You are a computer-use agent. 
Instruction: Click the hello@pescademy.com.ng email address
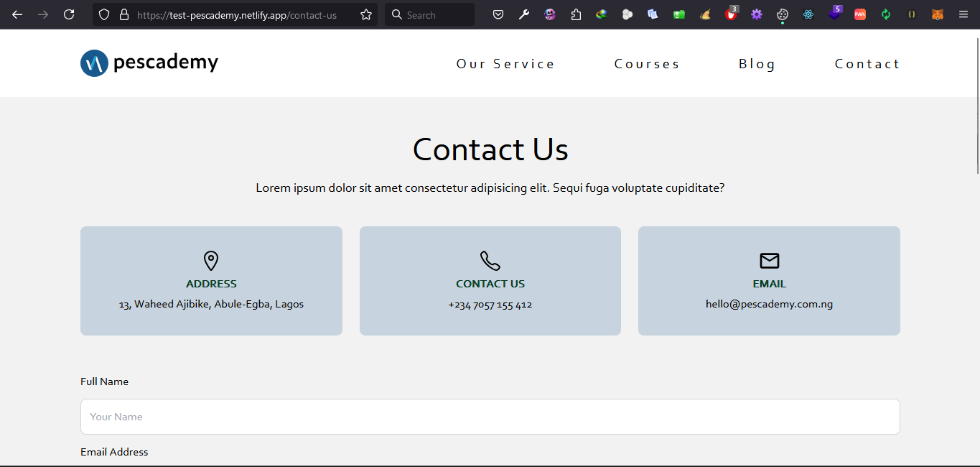(769, 304)
